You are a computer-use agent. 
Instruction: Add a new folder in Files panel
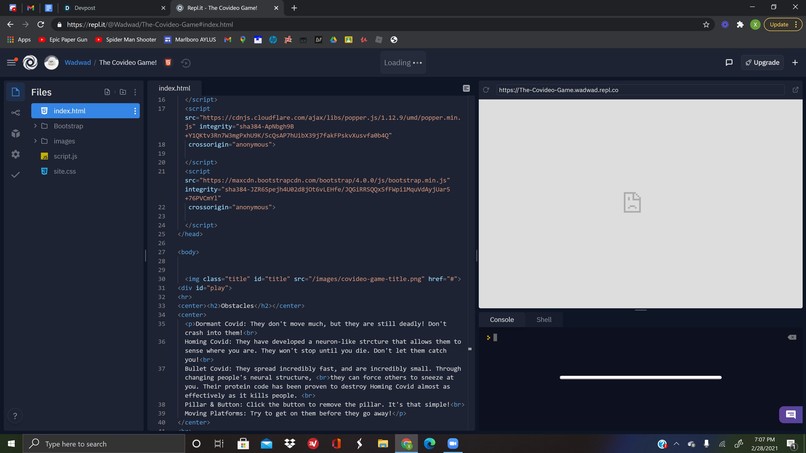(x=122, y=92)
